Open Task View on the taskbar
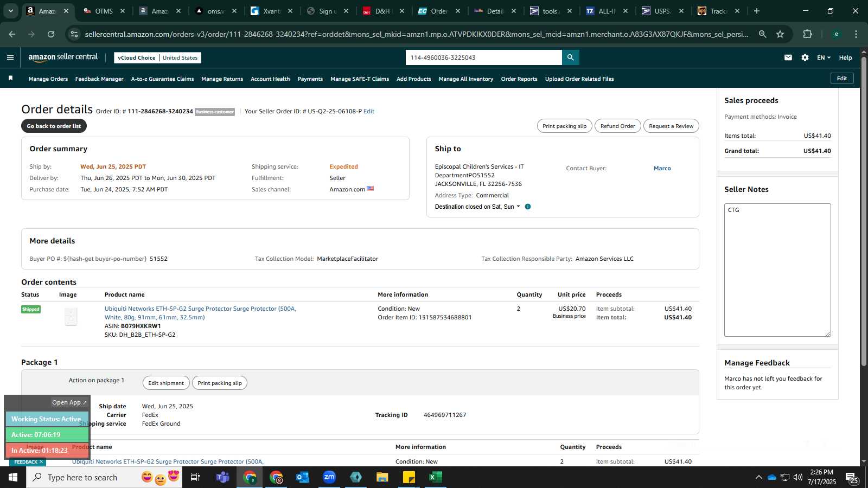Image resolution: width=868 pixels, height=488 pixels. click(195, 477)
